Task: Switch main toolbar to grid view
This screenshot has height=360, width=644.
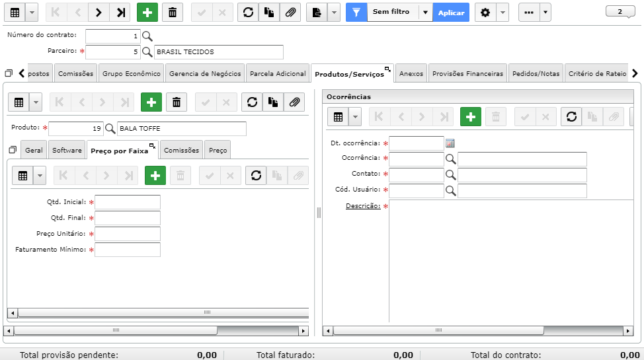Action: [15, 13]
